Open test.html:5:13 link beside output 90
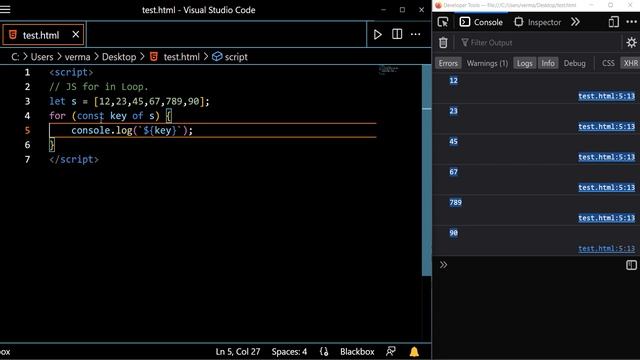 click(607, 249)
